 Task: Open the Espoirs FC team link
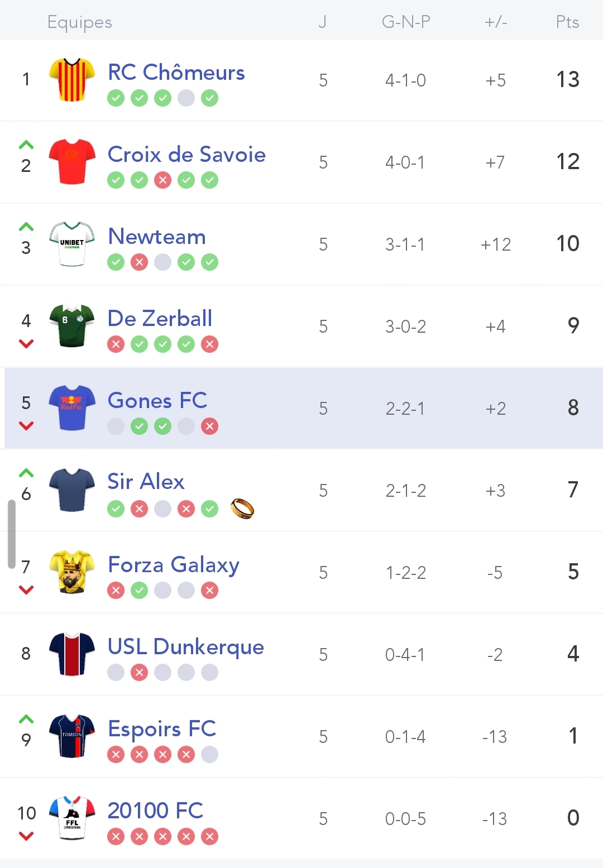162,728
